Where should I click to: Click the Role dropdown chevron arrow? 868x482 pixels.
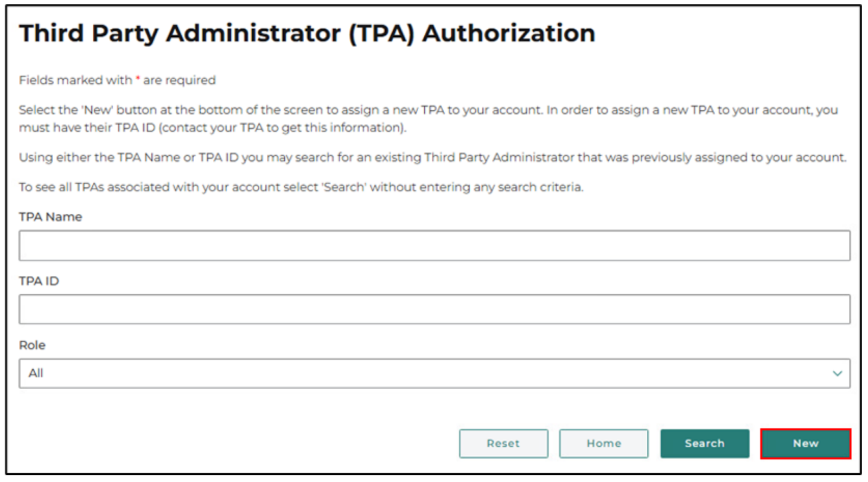click(x=837, y=373)
